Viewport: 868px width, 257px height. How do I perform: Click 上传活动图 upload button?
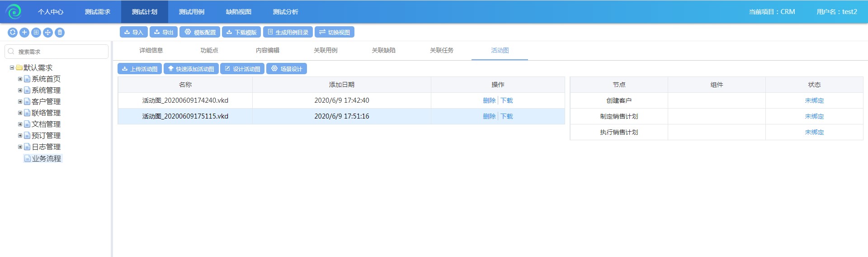tap(140, 69)
